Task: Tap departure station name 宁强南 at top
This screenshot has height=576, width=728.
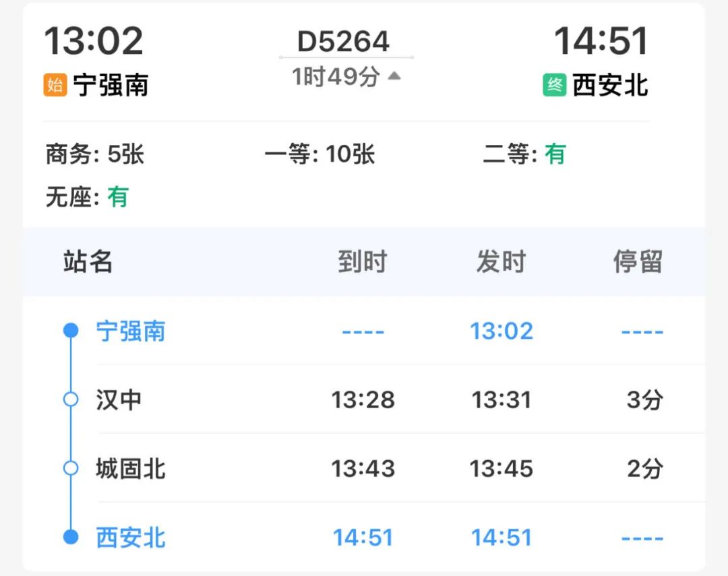Action: (x=111, y=85)
